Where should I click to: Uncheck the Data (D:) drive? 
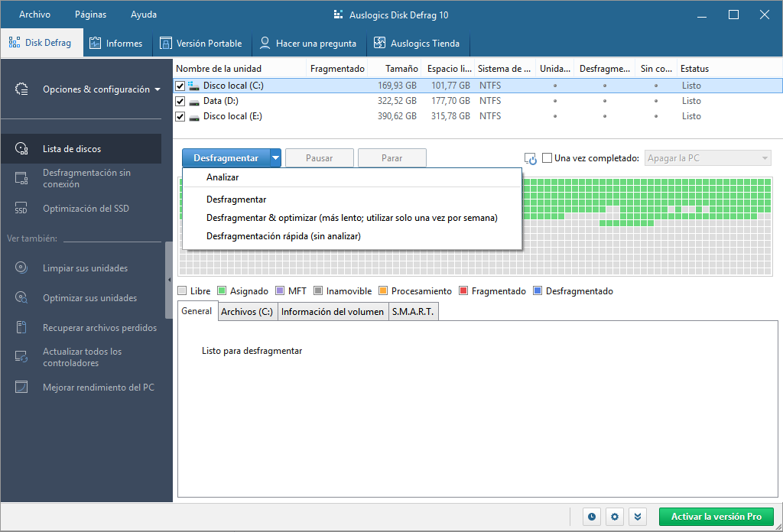[x=180, y=100]
